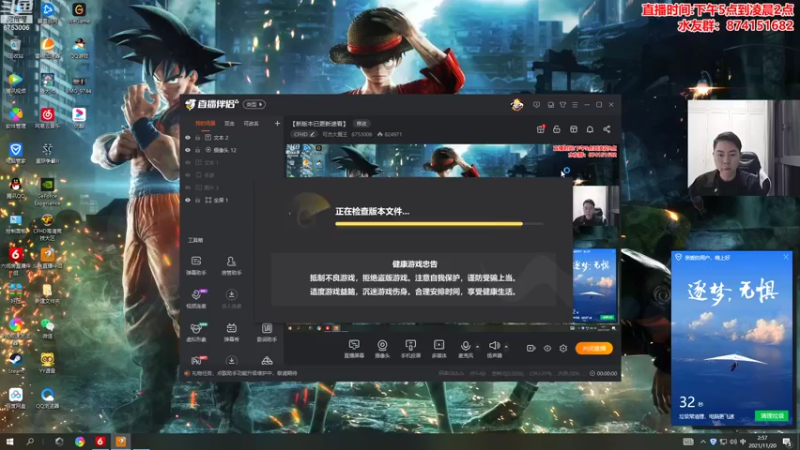The image size is (800, 450).
Task: Click the message icon in the title bar
Action: pyautogui.click(x=536, y=105)
